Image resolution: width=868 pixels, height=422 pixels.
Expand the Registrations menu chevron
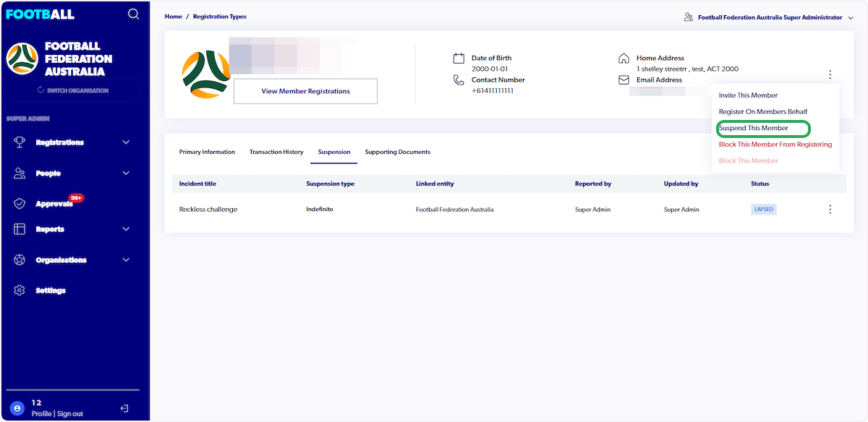(x=126, y=142)
